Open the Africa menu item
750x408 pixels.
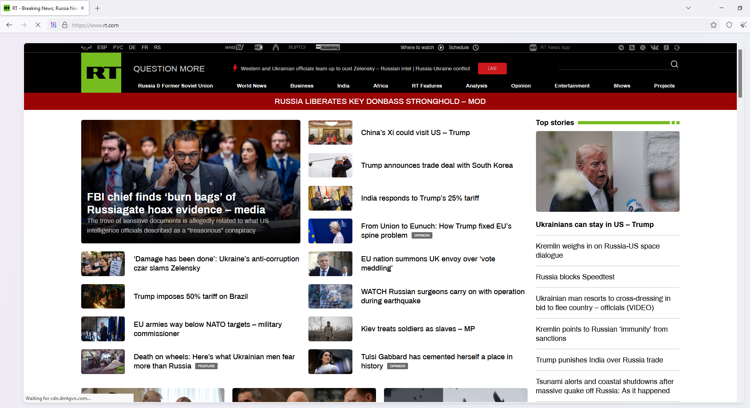coord(380,86)
